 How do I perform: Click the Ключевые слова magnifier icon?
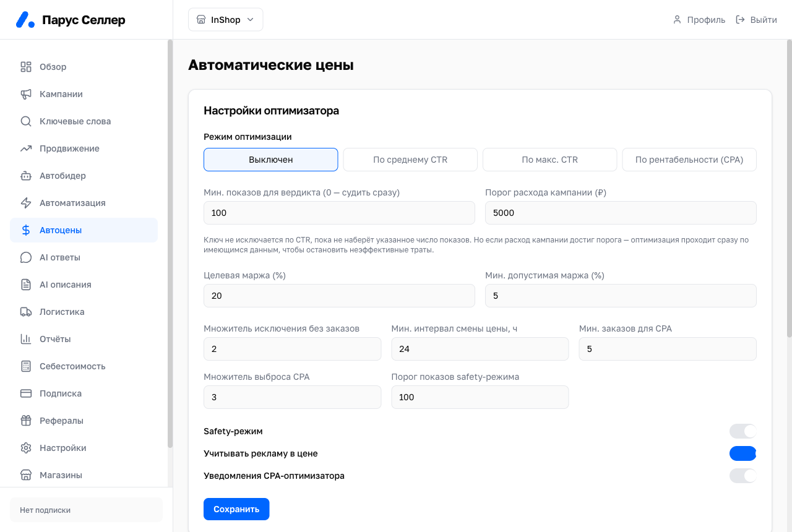click(x=26, y=121)
